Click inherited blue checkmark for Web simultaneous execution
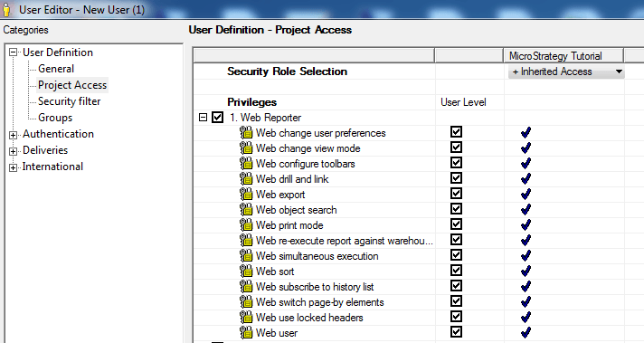 pyautogui.click(x=526, y=256)
